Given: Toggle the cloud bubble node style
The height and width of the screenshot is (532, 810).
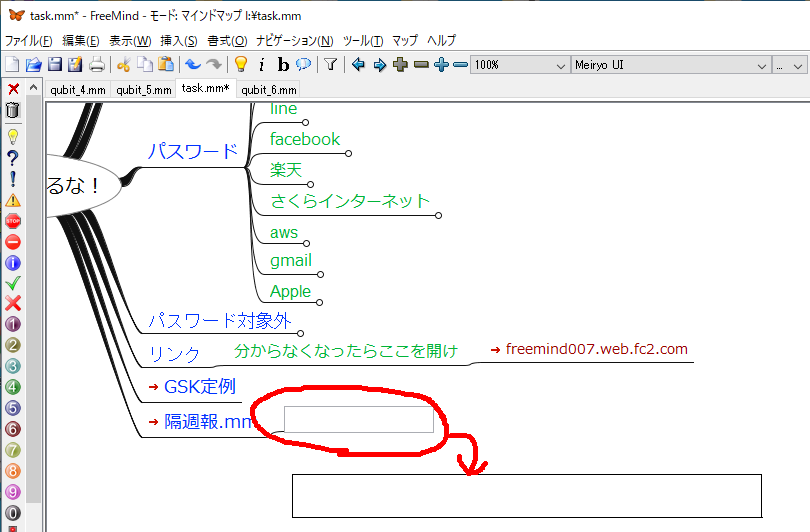Looking at the screenshot, I should pos(303,65).
